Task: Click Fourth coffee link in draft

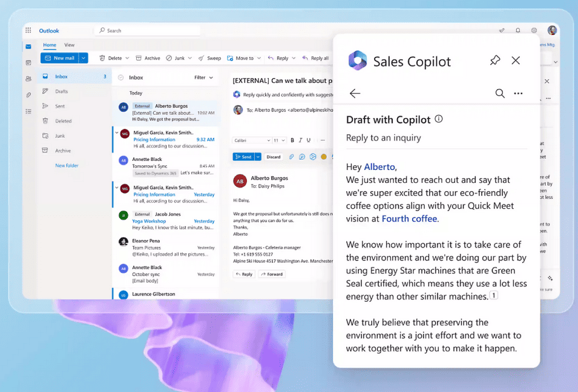Action: pos(409,219)
